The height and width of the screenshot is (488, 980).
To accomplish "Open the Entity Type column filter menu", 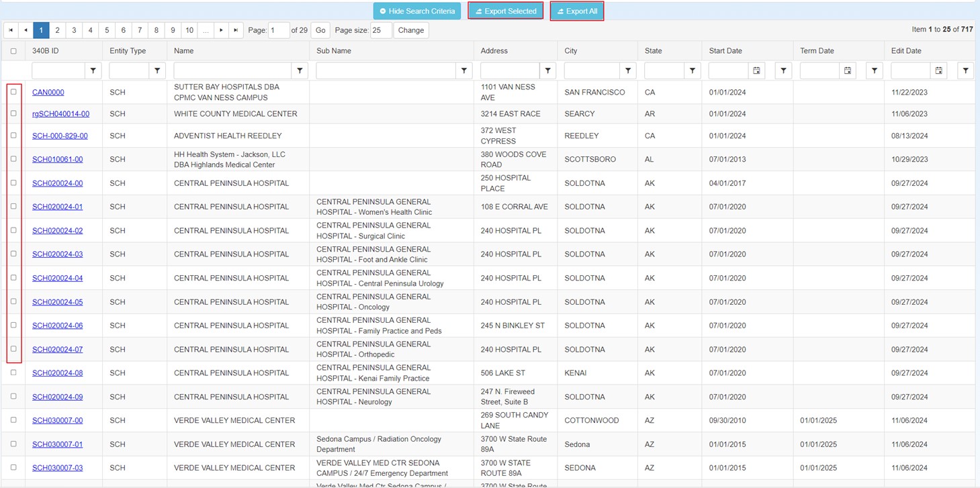I will click(157, 70).
